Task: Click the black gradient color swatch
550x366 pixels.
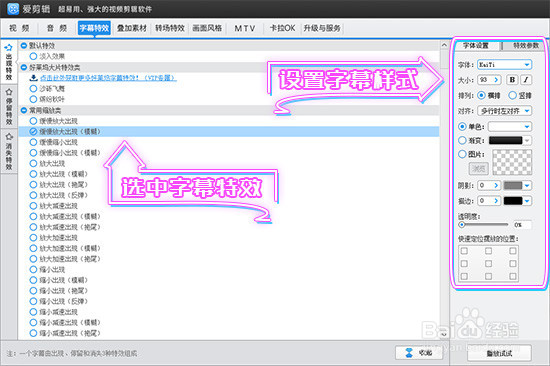Action: point(505,140)
